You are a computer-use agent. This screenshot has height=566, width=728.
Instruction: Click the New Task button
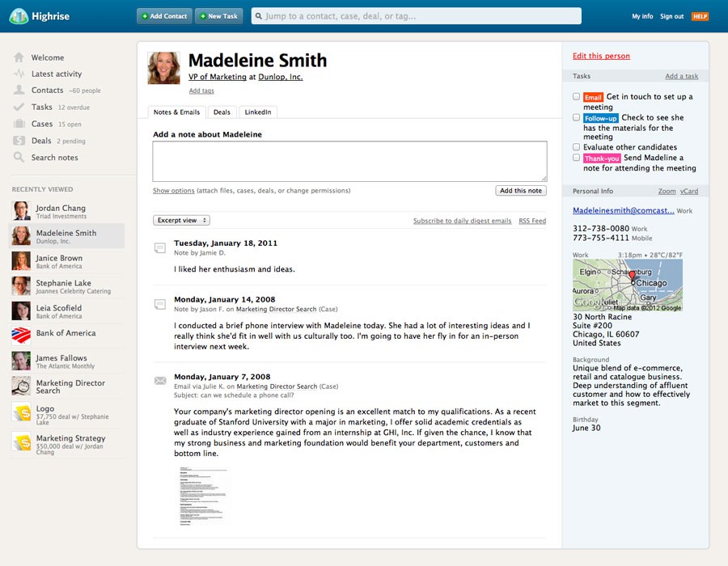click(218, 16)
